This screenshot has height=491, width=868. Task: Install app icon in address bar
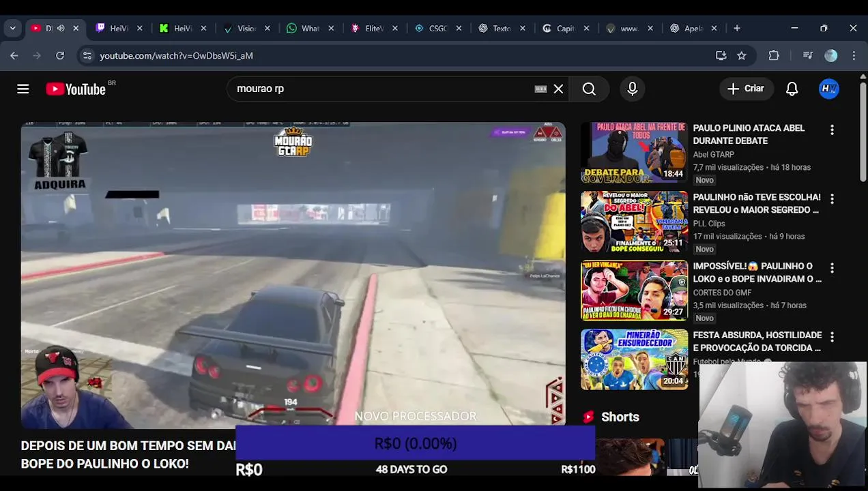pos(721,56)
